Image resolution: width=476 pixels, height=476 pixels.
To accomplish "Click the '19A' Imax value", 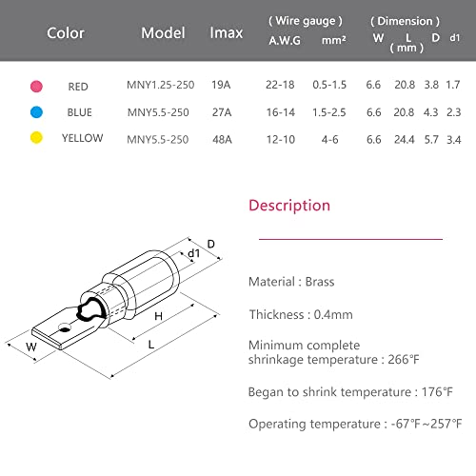I will pyautogui.click(x=221, y=85).
